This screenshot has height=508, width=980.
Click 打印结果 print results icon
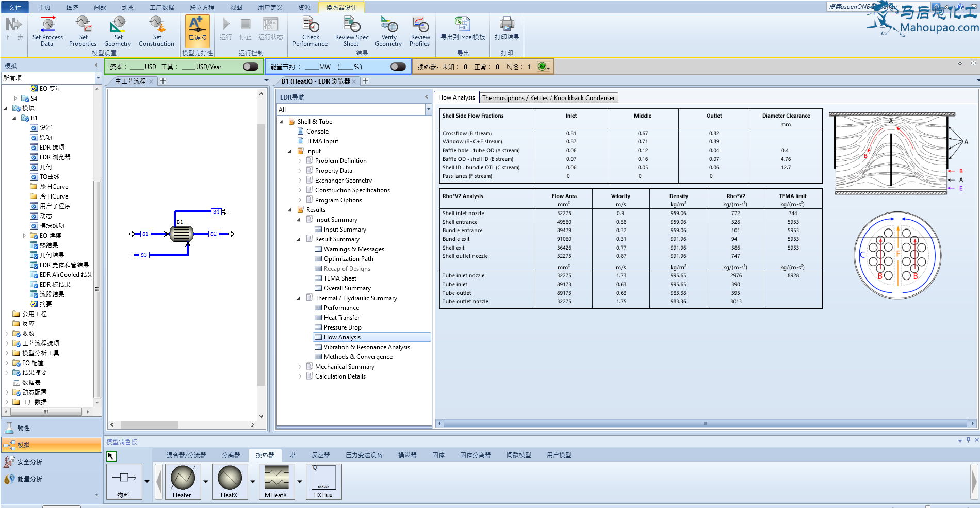pos(507,29)
